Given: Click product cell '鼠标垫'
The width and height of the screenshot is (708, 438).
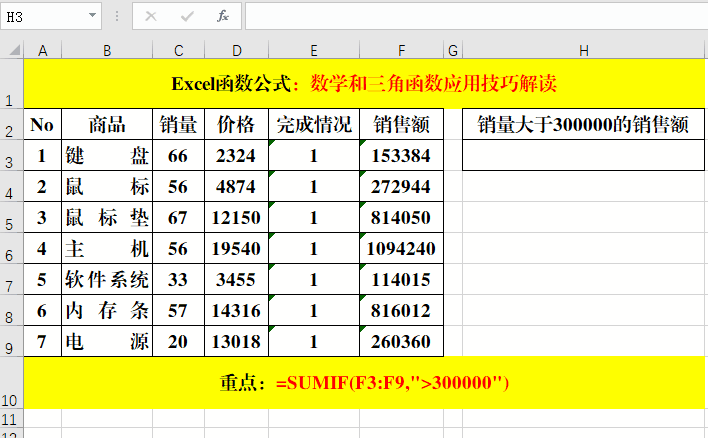Looking at the screenshot, I should pyautogui.click(x=107, y=217).
